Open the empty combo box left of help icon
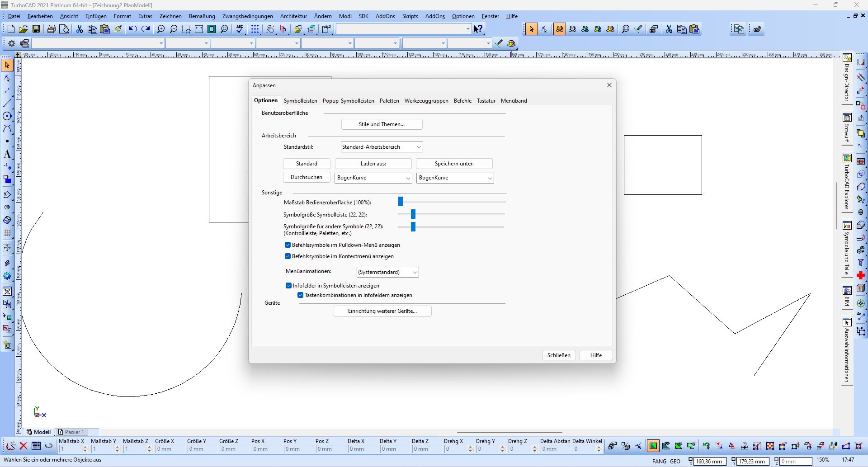 click(403, 29)
